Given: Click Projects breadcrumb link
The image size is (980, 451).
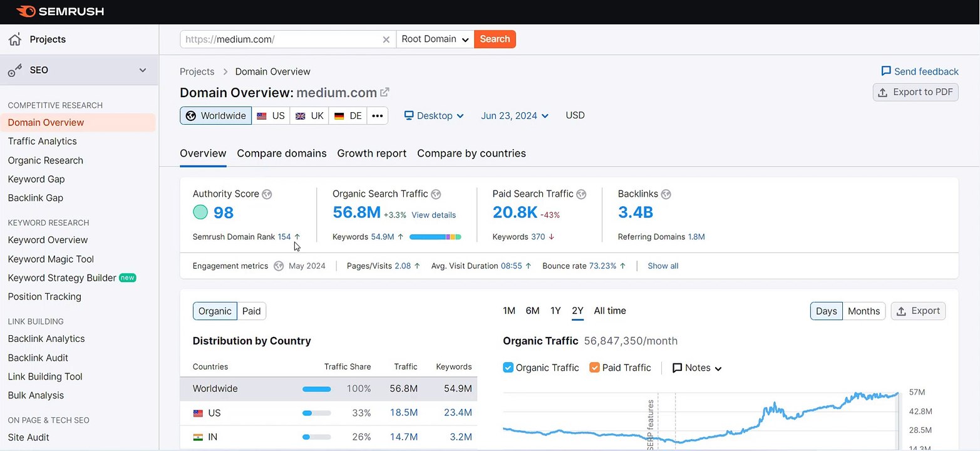Looking at the screenshot, I should (x=197, y=71).
